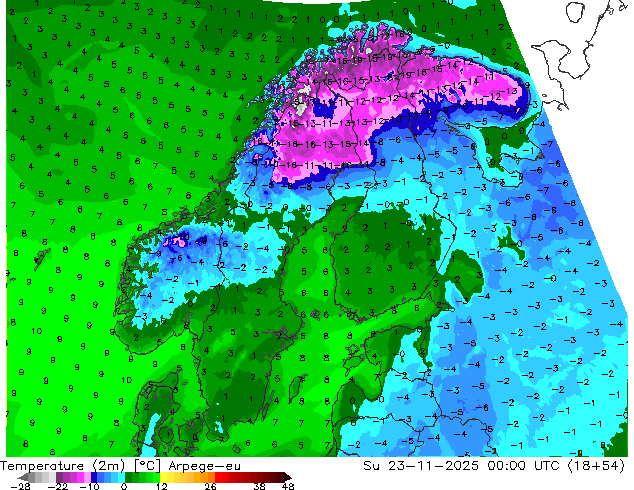This screenshot has width=634, height=490.
Task: Pick the bright red legend swatch right of 26
Action: click(218, 477)
